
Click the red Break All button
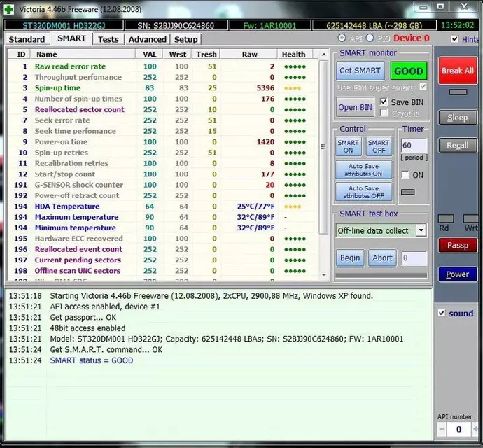(x=458, y=71)
